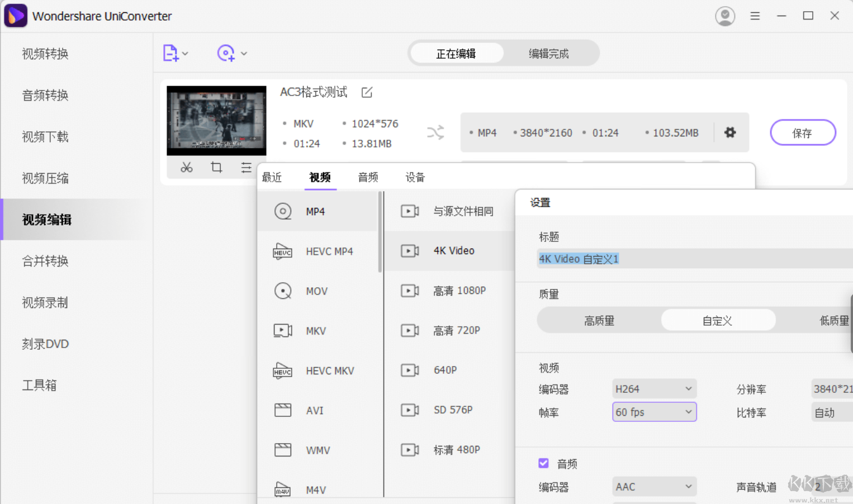Click the edit title pencil icon
Viewport: 853px width, 504px height.
tap(367, 92)
